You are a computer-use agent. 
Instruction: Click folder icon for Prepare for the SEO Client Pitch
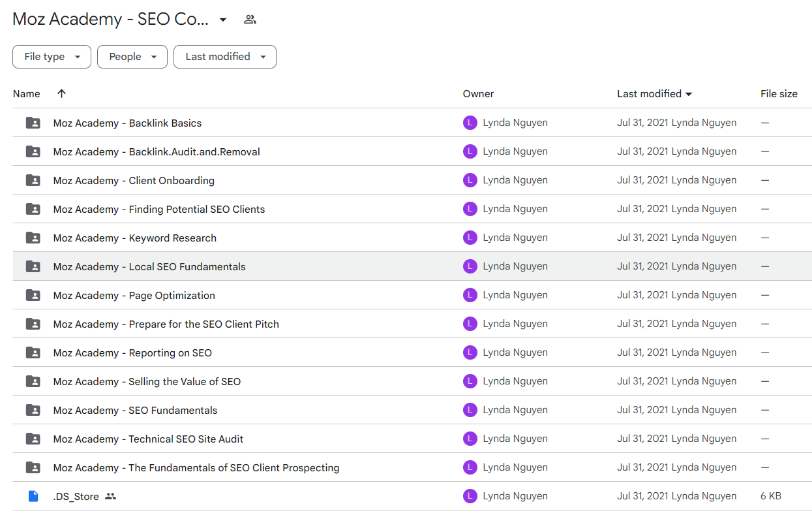[x=33, y=324]
